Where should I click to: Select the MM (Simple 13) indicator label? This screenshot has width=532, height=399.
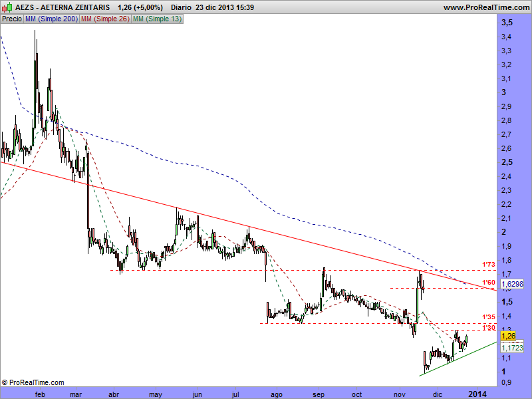(x=157, y=19)
